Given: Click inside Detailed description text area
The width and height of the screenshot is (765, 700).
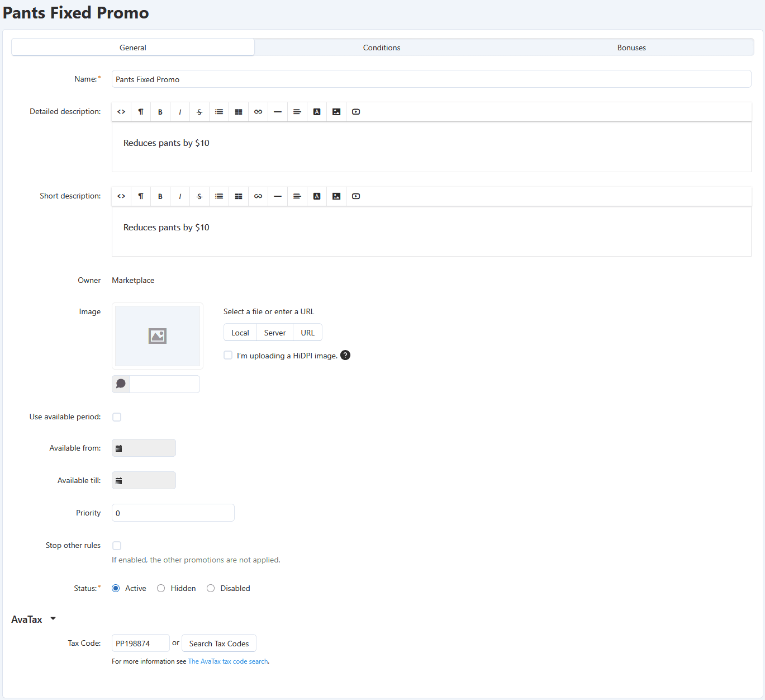Looking at the screenshot, I should [431, 147].
